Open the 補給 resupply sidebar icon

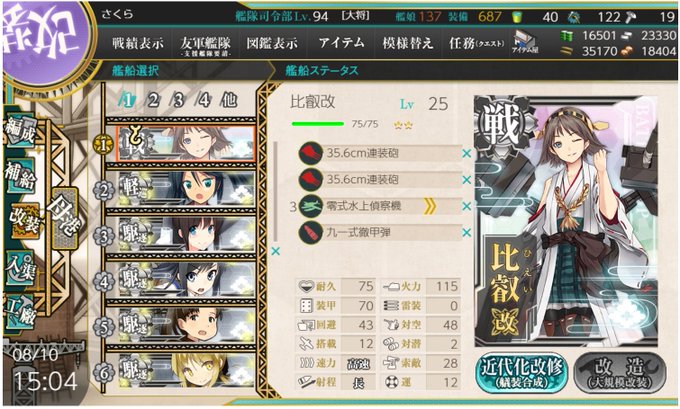point(20,175)
